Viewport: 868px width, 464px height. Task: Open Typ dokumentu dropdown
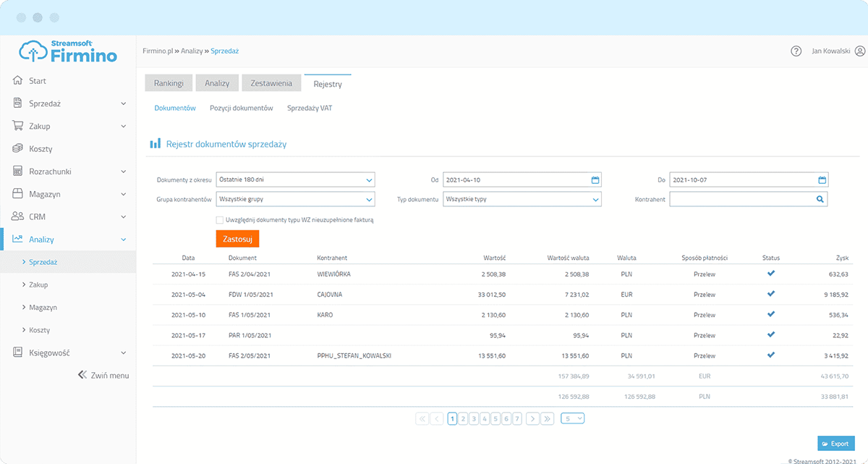click(522, 199)
